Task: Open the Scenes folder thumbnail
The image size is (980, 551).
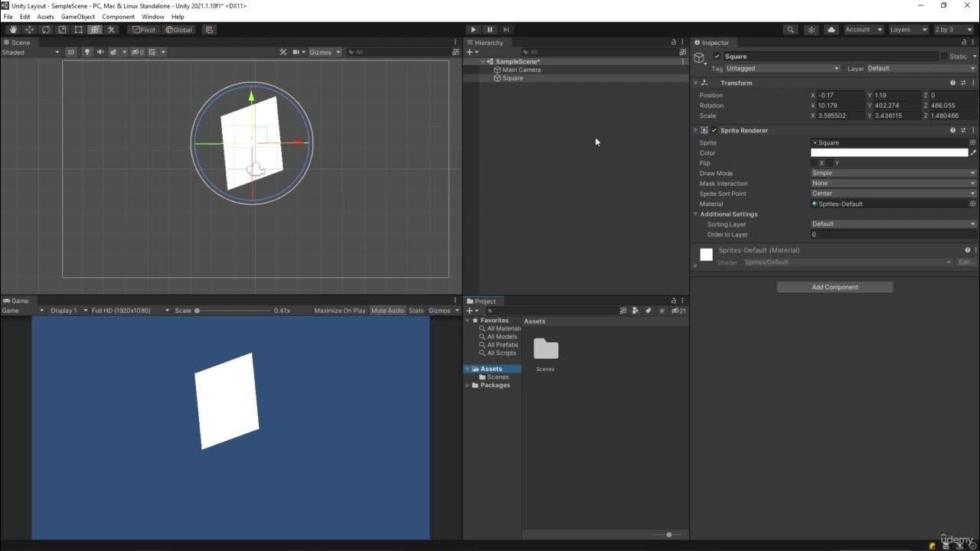Action: click(x=546, y=349)
